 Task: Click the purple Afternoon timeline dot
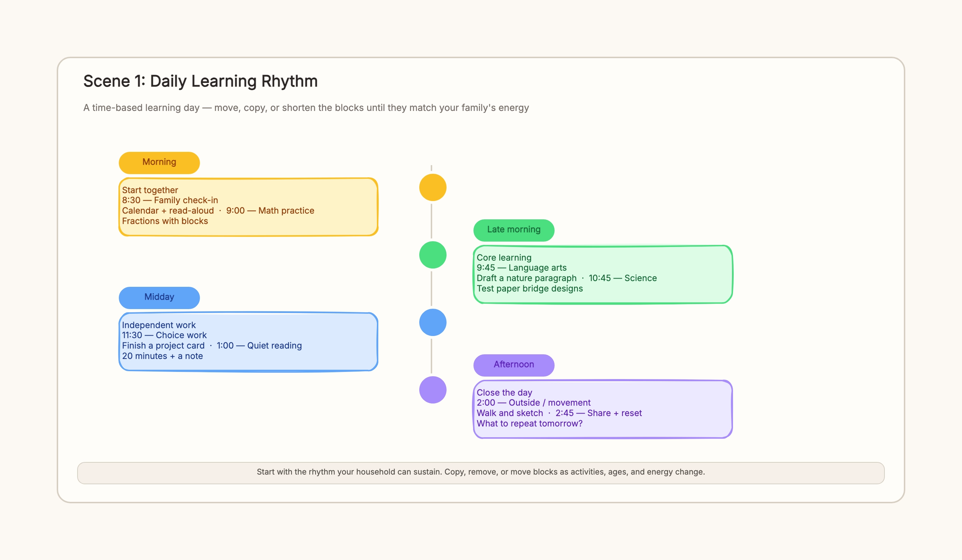point(433,390)
